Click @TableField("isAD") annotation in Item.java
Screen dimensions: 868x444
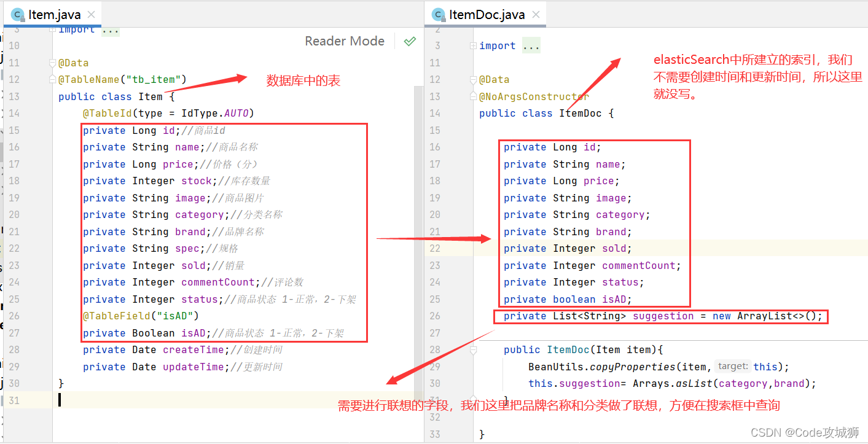coord(141,316)
